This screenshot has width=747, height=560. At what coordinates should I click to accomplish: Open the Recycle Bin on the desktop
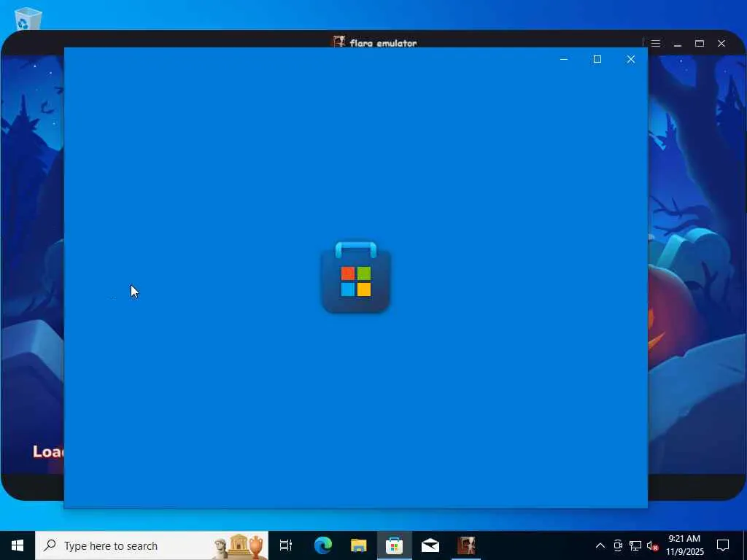28,19
